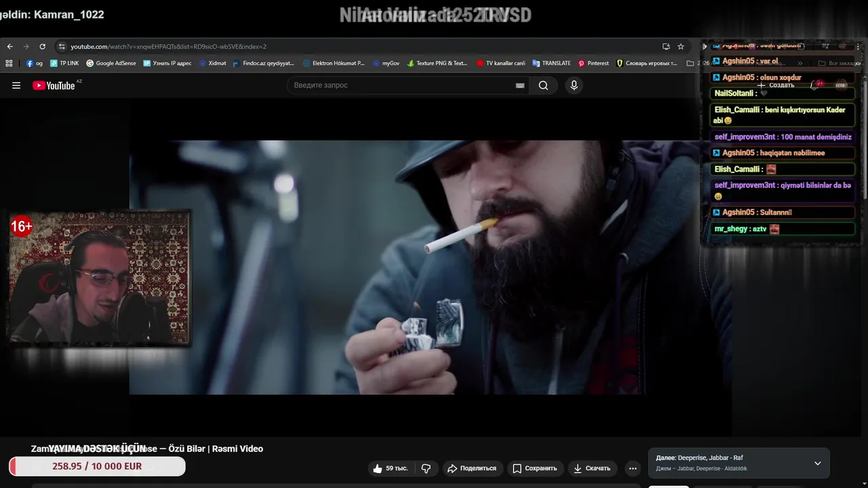
Task: Open YouTube notifications bell
Action: 816,85
